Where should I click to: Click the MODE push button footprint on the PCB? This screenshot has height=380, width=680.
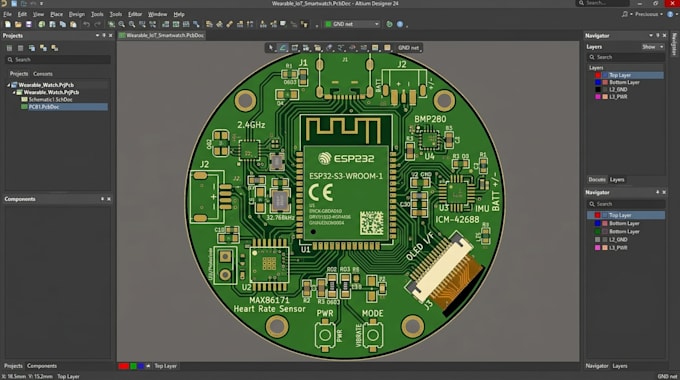pyautogui.click(x=373, y=335)
